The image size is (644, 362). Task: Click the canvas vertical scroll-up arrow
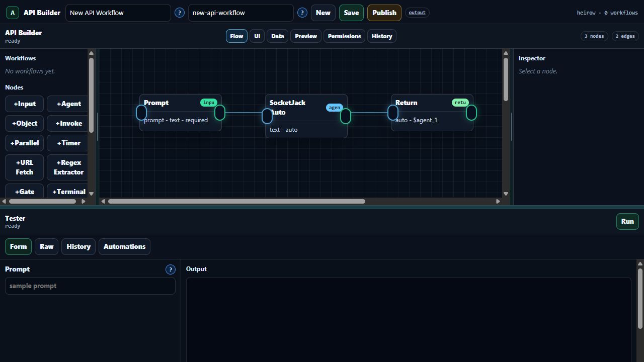point(506,53)
